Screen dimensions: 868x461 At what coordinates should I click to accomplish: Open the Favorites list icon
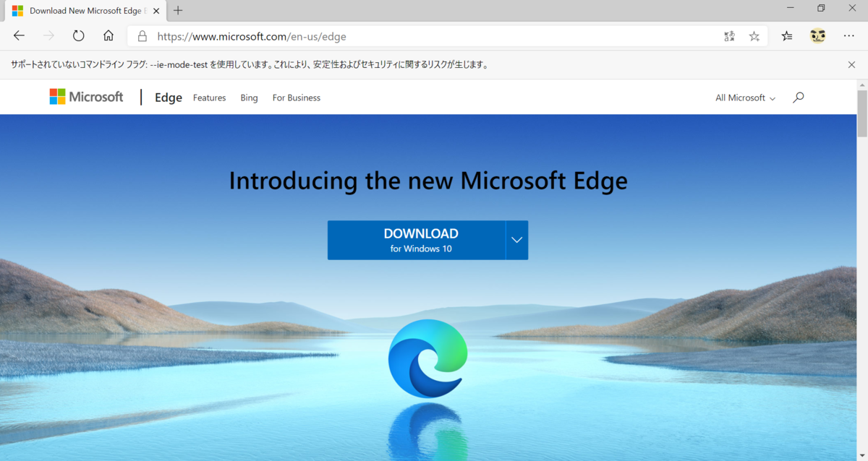pos(787,36)
